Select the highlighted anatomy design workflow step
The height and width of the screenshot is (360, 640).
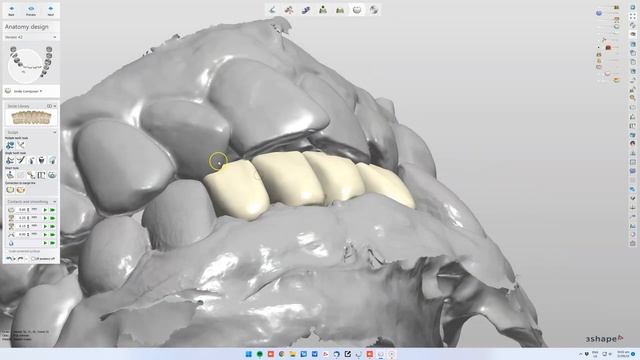coord(357,10)
